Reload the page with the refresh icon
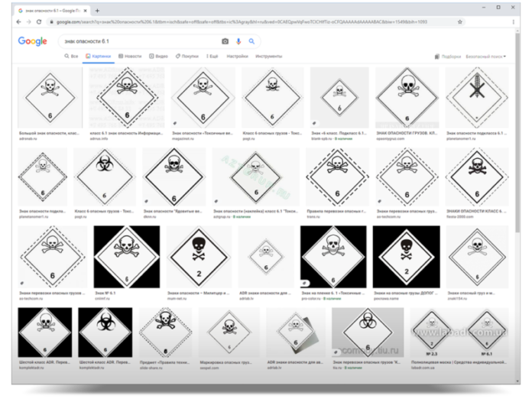 pos(40,22)
